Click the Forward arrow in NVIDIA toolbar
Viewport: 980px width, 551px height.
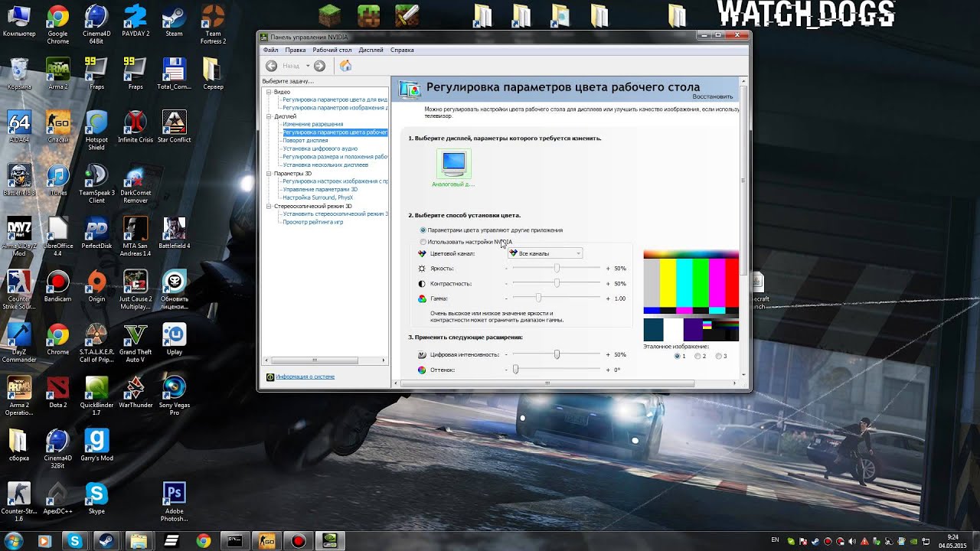point(319,66)
